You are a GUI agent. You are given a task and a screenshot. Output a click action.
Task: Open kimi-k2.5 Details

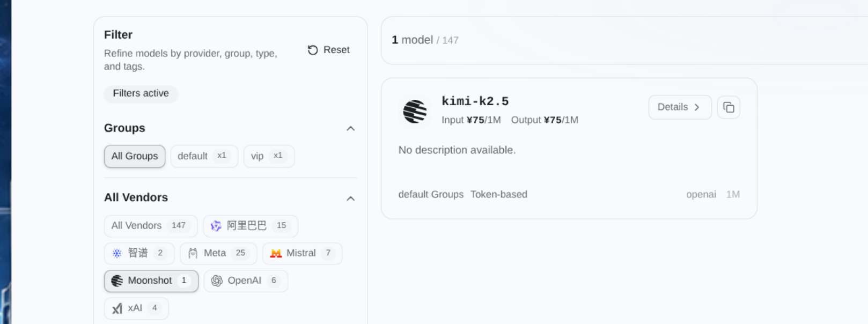tap(680, 107)
